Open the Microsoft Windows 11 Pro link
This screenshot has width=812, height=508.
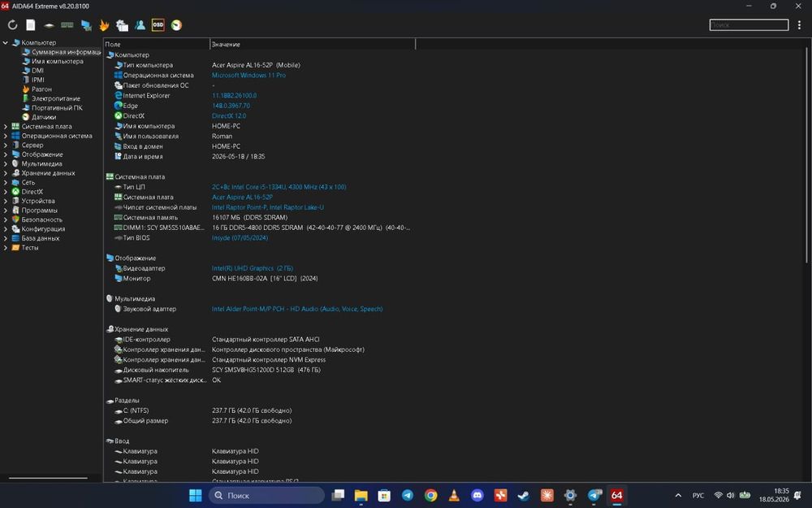tap(248, 75)
